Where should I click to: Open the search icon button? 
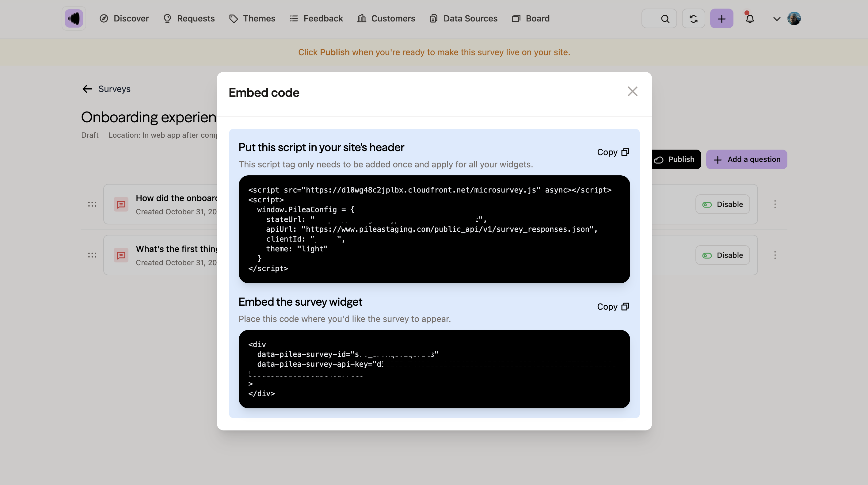[665, 19]
